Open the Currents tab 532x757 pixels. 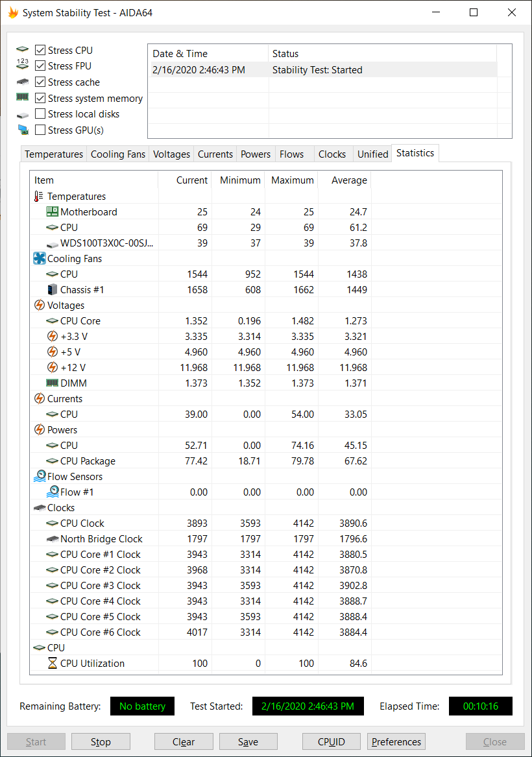[215, 154]
